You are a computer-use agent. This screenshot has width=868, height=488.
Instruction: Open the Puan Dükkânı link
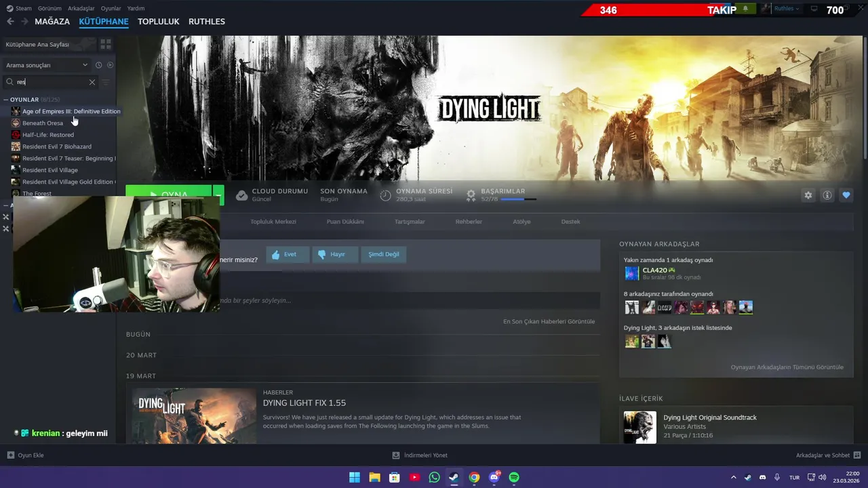coord(345,222)
